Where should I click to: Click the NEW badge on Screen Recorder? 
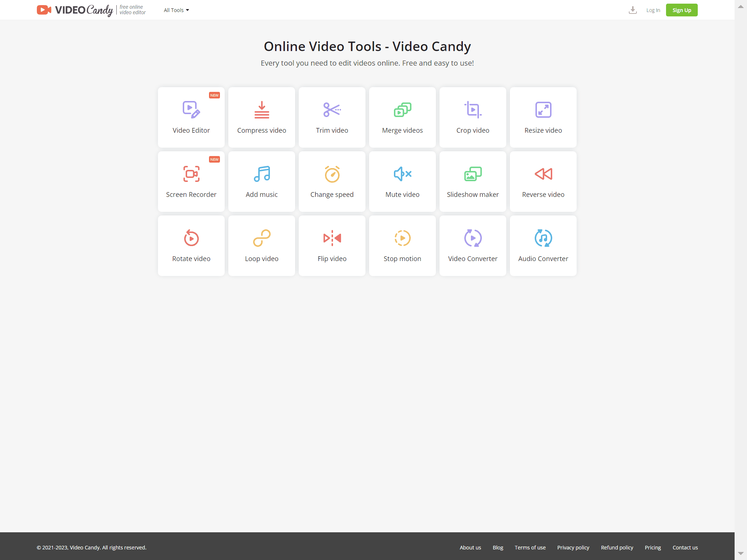(214, 159)
